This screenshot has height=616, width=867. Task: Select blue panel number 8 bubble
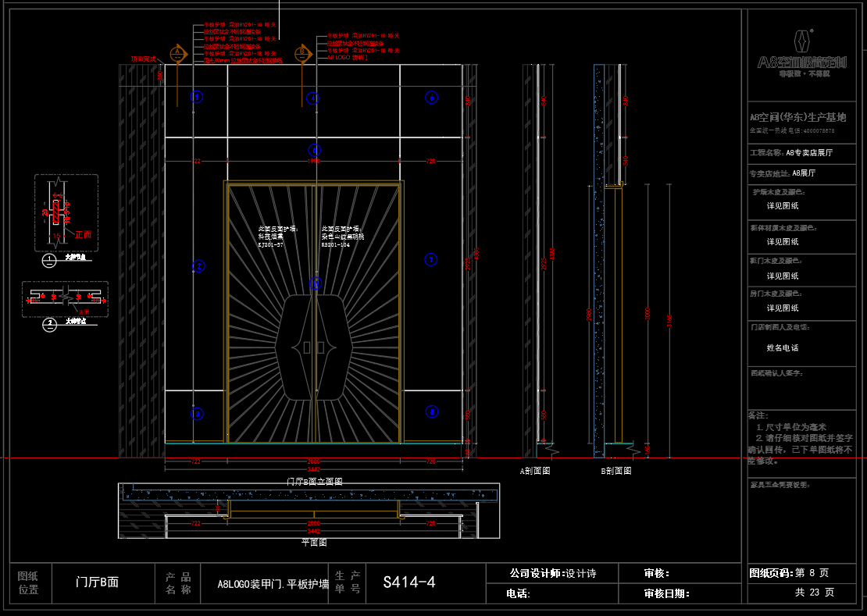tap(432, 411)
